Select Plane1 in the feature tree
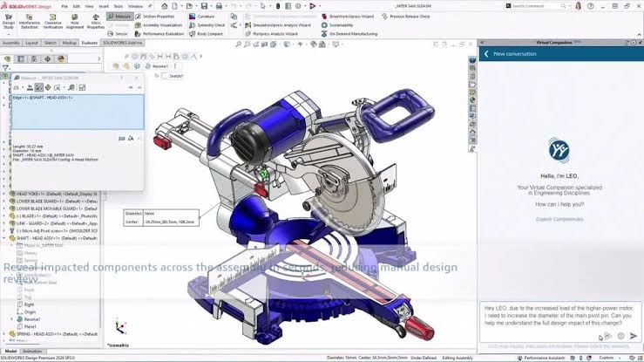The height and width of the screenshot is (362, 644). coord(27,326)
